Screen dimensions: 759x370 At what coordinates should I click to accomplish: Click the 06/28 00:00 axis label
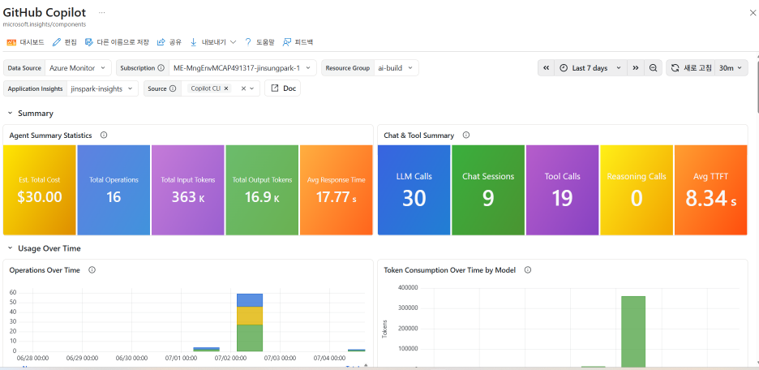point(34,359)
